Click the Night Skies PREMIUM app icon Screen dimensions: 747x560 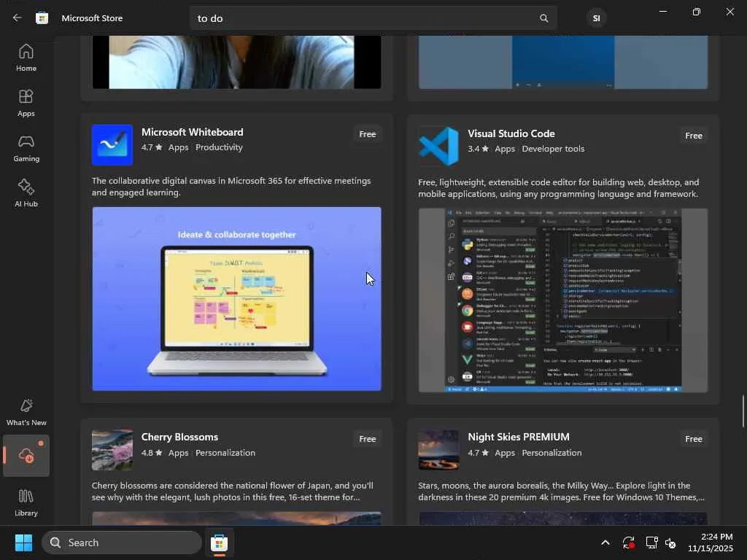click(x=438, y=449)
